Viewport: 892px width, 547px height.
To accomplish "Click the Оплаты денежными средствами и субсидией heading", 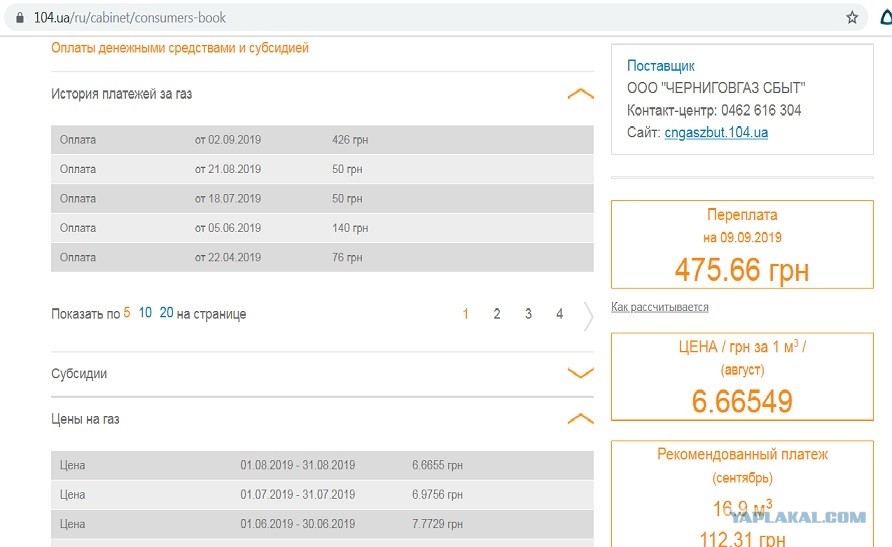I will coord(180,48).
